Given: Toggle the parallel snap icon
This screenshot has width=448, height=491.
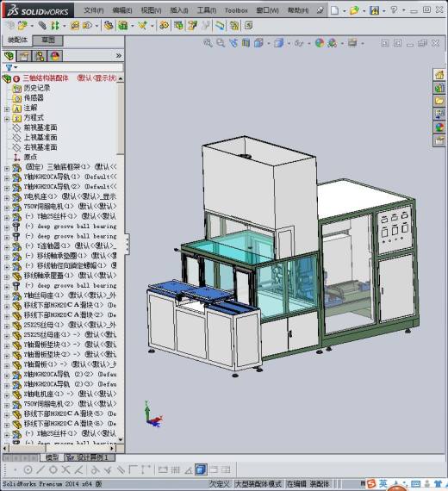Looking at the screenshot, I should point(121,469).
